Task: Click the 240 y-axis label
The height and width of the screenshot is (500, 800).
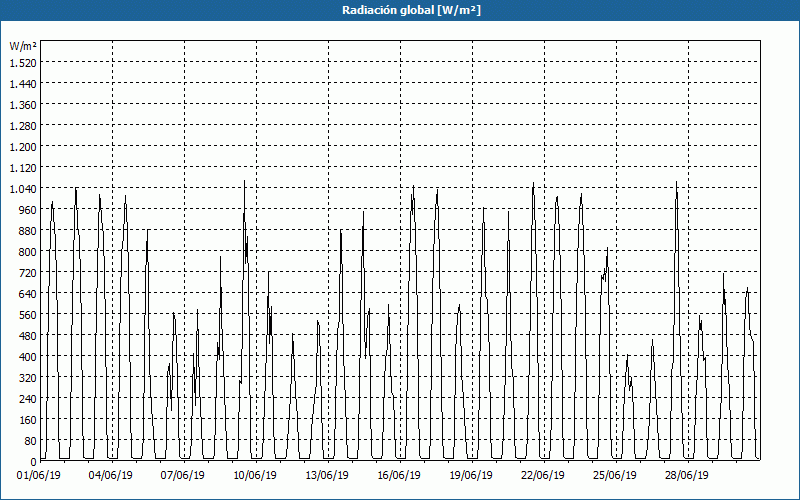Action: [x=27, y=399]
